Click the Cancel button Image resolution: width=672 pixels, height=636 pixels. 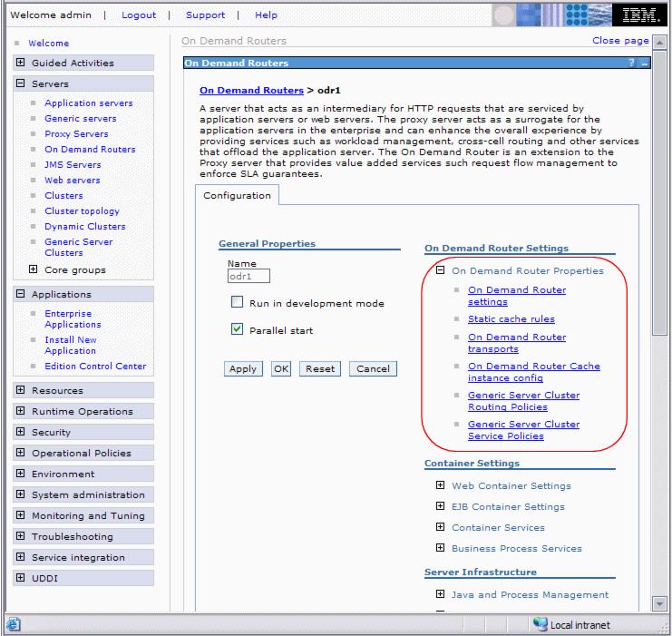click(x=373, y=369)
